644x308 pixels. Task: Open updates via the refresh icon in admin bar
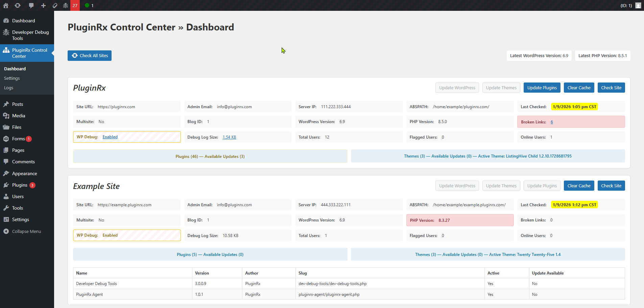point(18,5)
